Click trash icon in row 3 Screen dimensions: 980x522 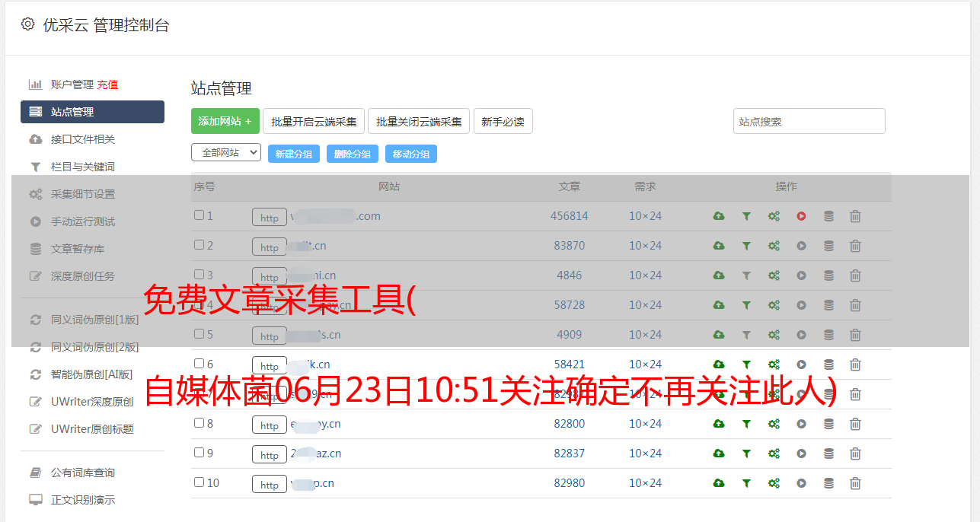point(855,275)
